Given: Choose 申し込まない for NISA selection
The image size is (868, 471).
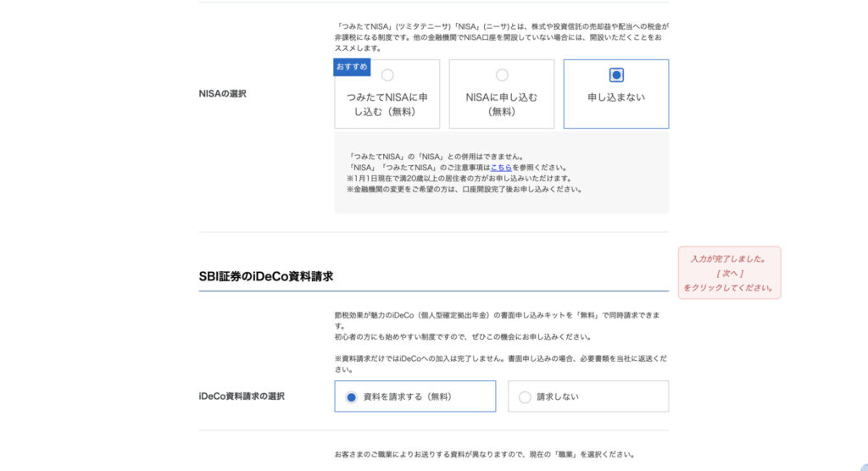Looking at the screenshot, I should (x=616, y=94).
